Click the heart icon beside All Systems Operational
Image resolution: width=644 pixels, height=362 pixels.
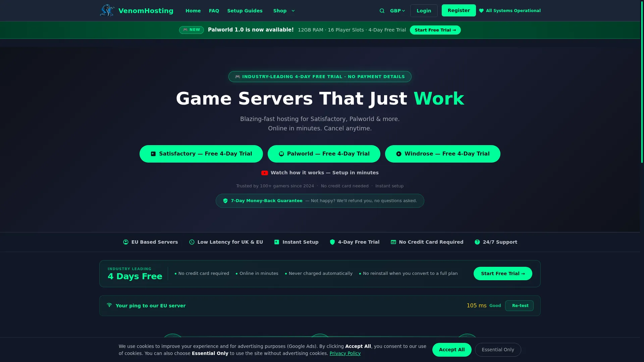point(481,11)
